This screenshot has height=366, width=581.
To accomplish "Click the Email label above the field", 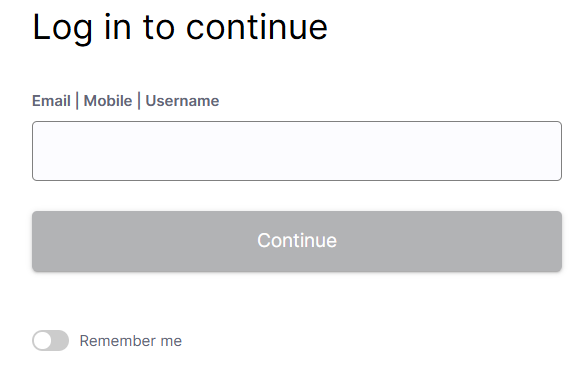I will 51,101.
